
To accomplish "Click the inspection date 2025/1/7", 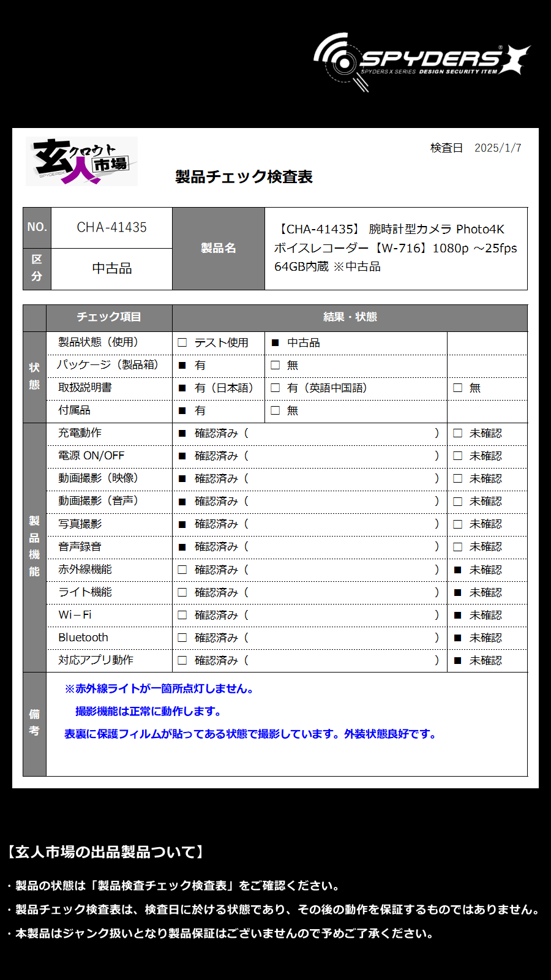I will (498, 148).
